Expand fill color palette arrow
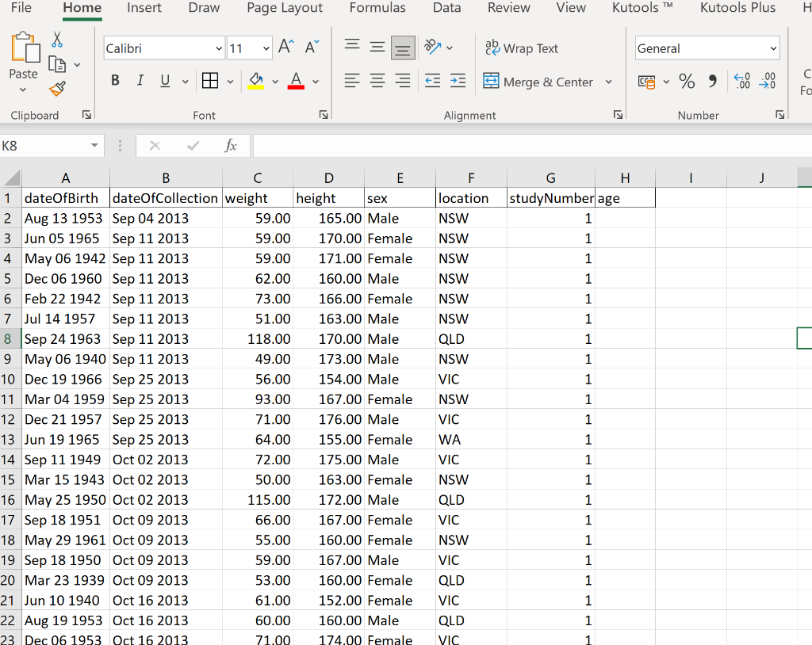This screenshot has width=812, height=645. point(275,82)
